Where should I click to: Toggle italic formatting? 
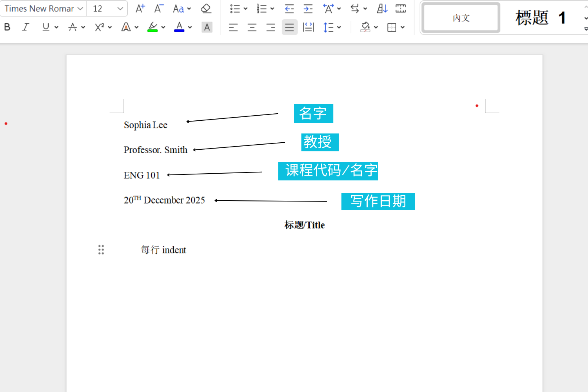(25, 27)
